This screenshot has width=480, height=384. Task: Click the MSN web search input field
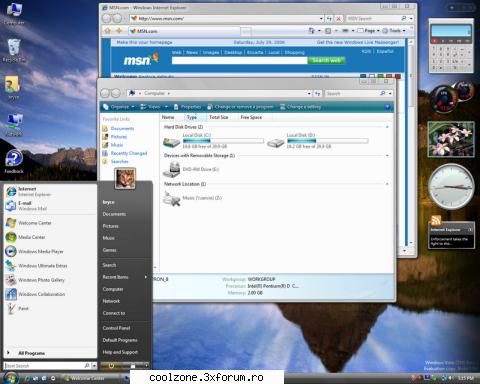coord(239,60)
